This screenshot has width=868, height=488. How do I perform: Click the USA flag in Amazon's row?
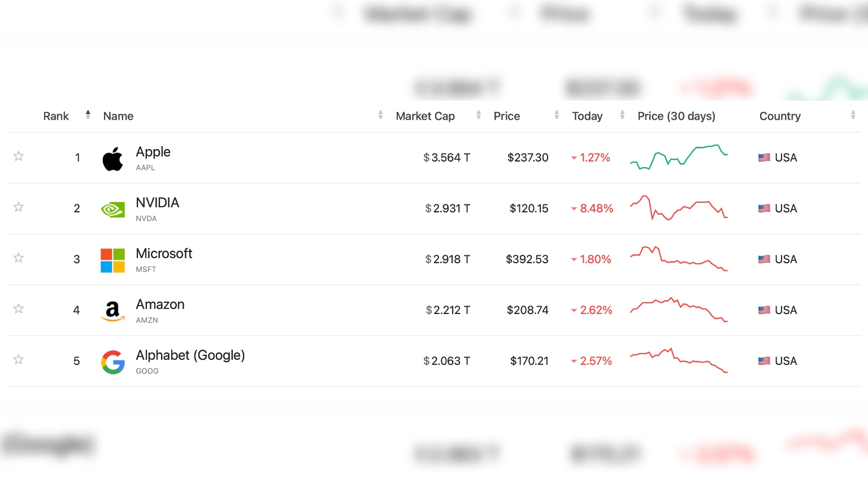pos(764,310)
